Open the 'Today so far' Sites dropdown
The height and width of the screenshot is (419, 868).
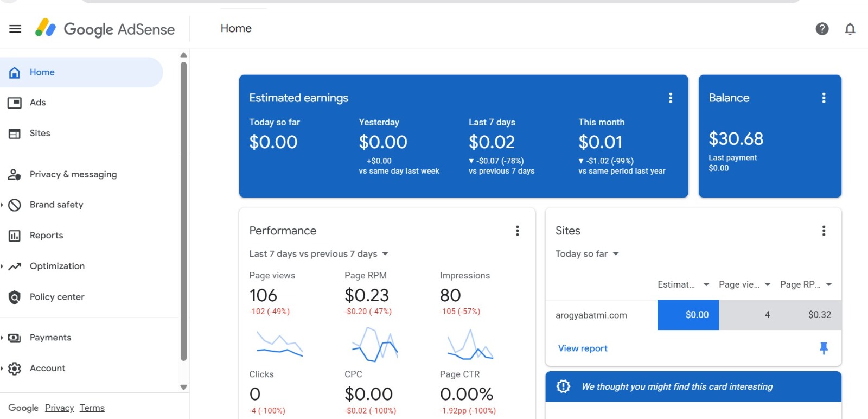coord(588,254)
